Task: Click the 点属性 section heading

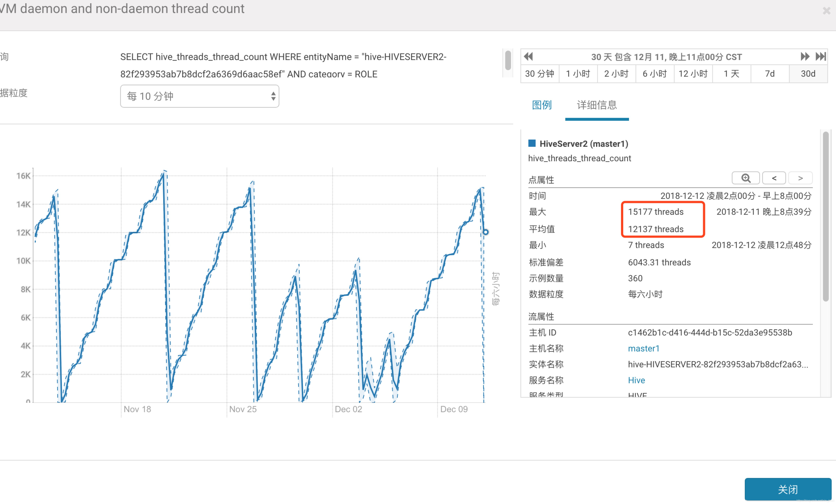Action: 541,180
